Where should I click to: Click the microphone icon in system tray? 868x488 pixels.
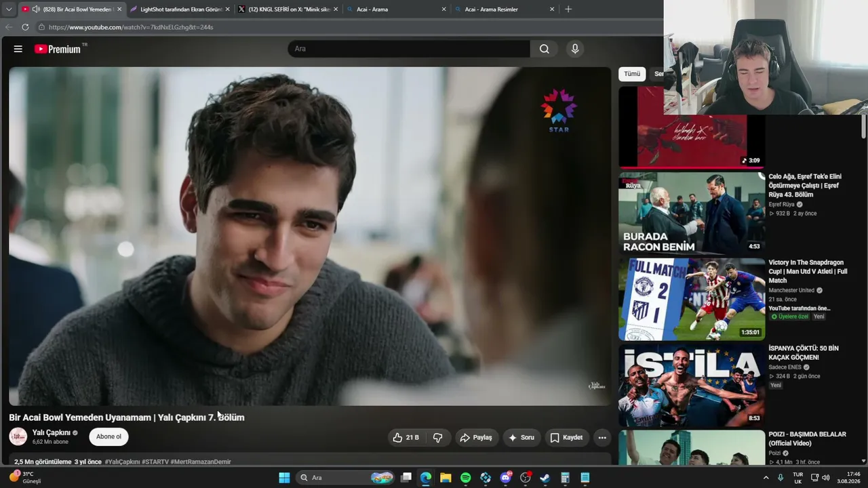point(781,478)
